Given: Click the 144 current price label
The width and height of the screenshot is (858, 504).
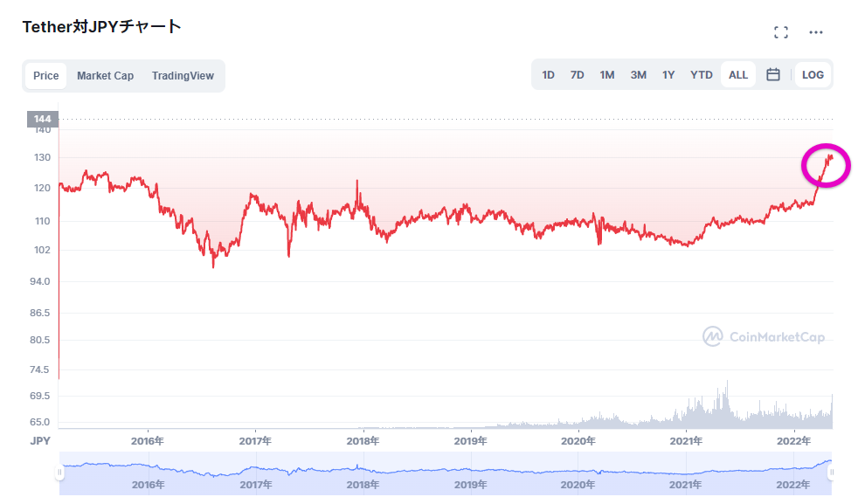Looking at the screenshot, I should tap(43, 119).
